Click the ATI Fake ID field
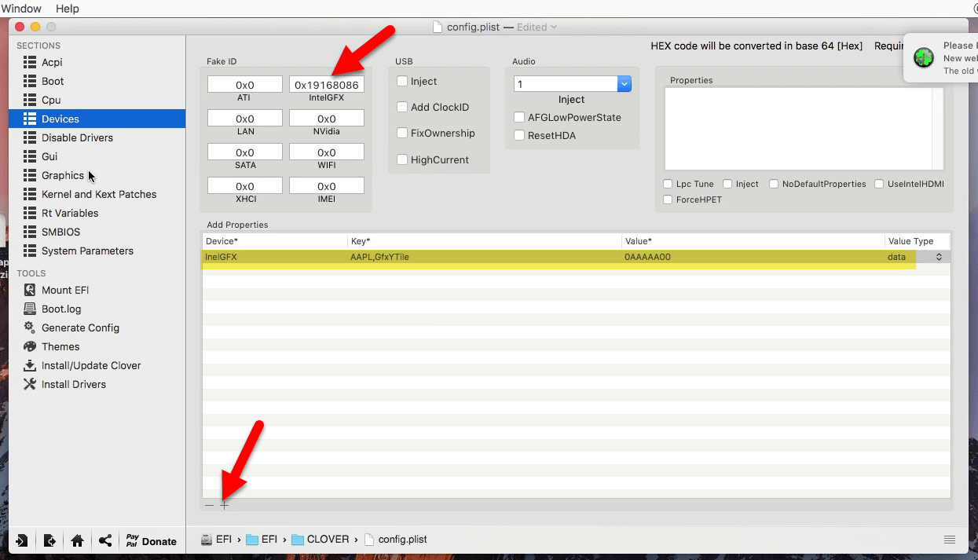Screen dimensions: 978x560 point(245,84)
